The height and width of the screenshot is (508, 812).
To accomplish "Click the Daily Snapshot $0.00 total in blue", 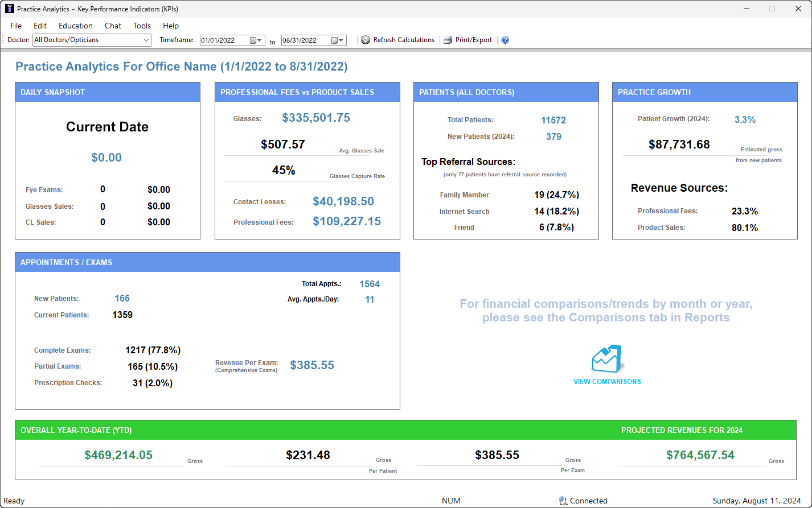I will (x=106, y=158).
